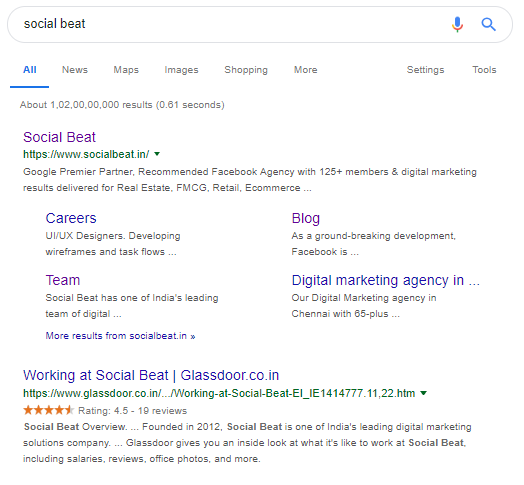
Task: Click the https://www.socialbeat.in/ URL
Action: [x=86, y=154]
